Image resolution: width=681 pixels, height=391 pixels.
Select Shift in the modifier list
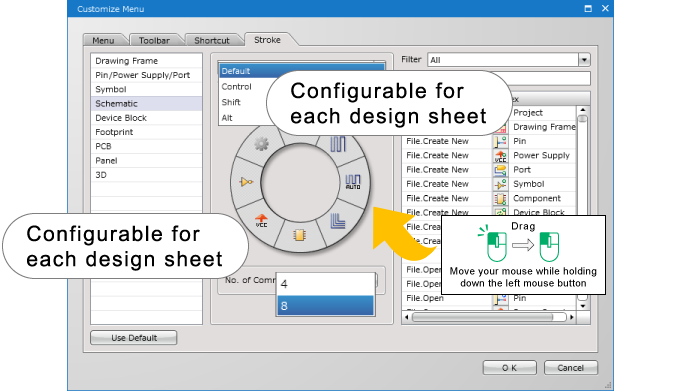[231, 102]
